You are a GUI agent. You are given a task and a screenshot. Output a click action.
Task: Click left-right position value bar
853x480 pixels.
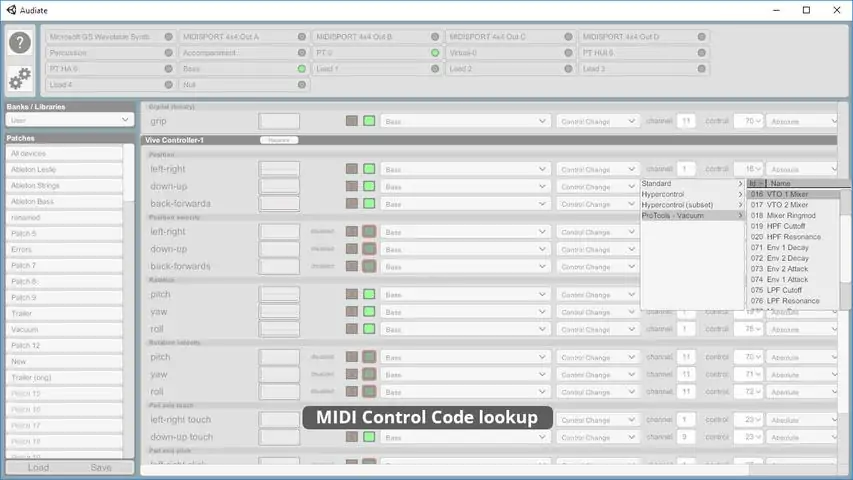(x=279, y=169)
